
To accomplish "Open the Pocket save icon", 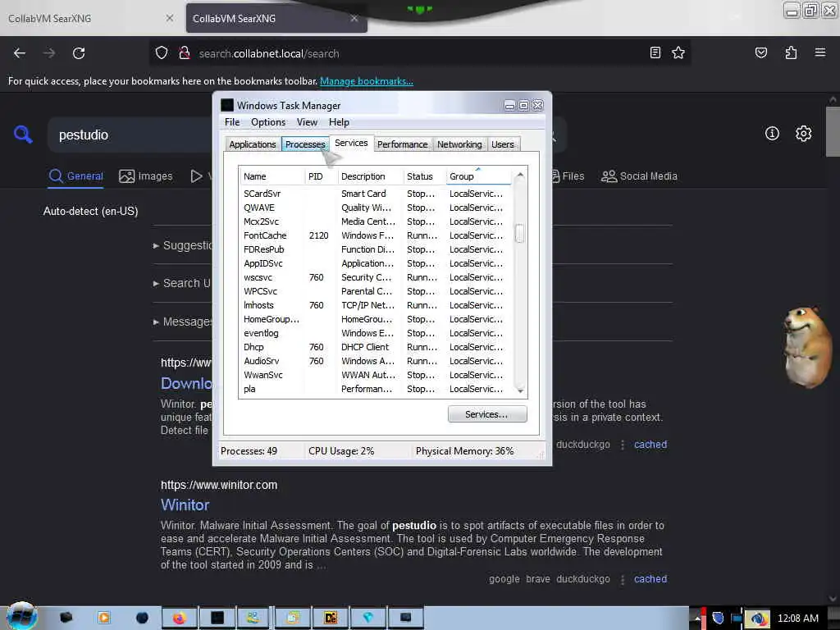I will tap(760, 52).
